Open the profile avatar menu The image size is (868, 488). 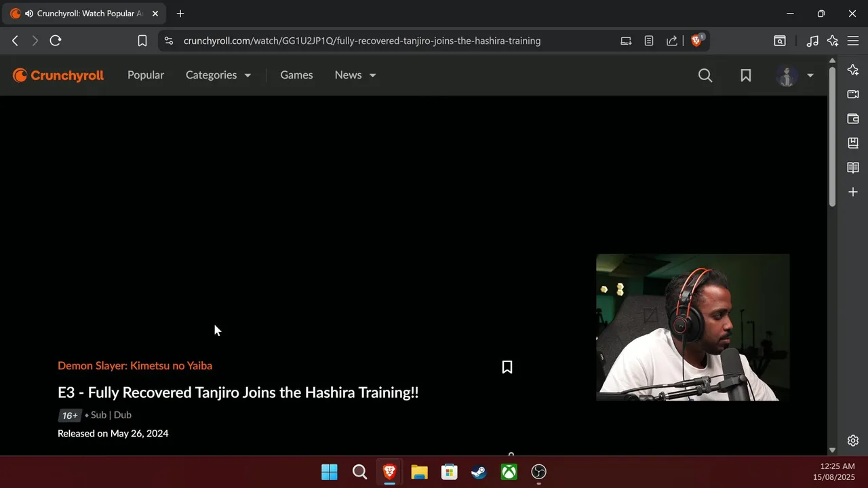coord(795,75)
